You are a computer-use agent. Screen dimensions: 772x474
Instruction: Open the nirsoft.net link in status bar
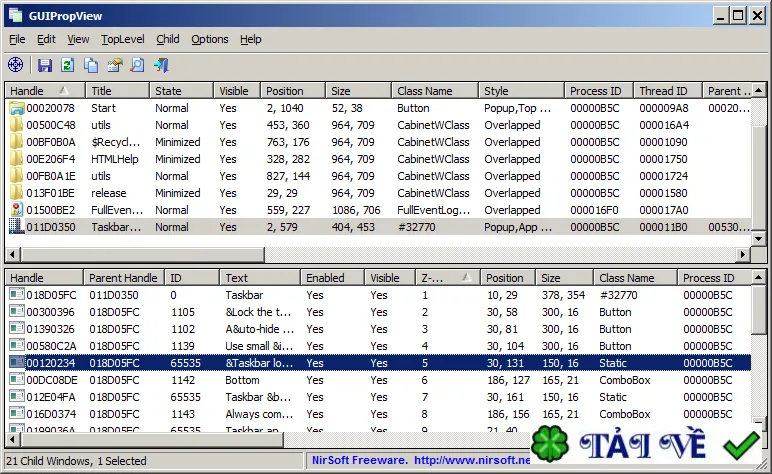[472, 460]
